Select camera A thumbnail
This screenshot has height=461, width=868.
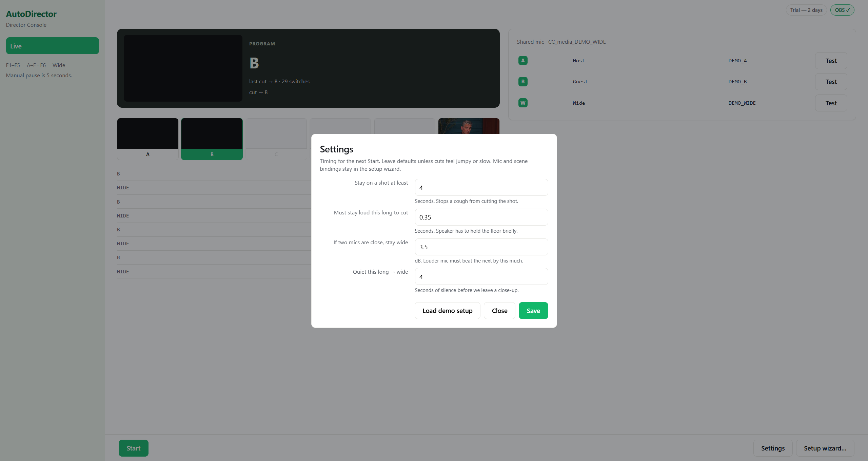pyautogui.click(x=148, y=139)
